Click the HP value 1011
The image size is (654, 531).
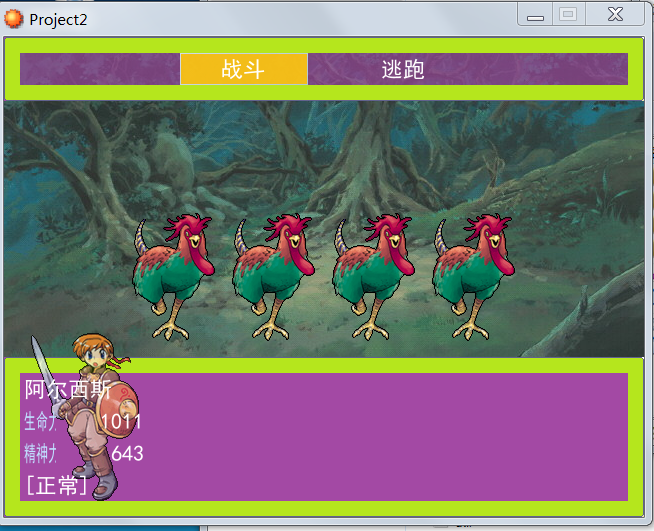121,422
